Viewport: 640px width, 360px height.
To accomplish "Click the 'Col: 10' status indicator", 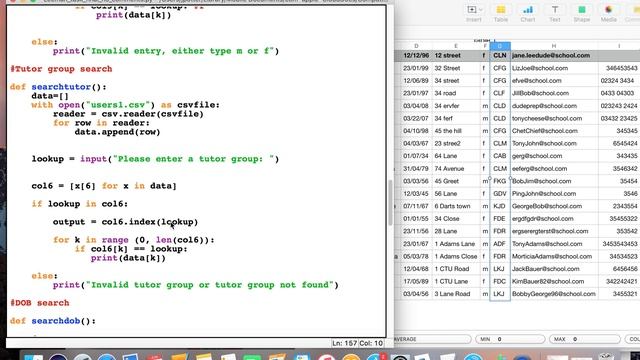I will click(x=371, y=343).
